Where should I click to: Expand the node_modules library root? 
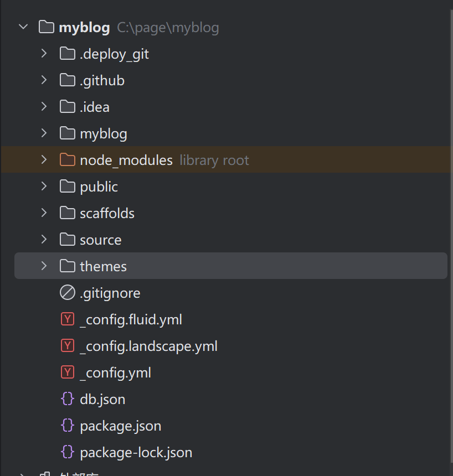(x=44, y=160)
